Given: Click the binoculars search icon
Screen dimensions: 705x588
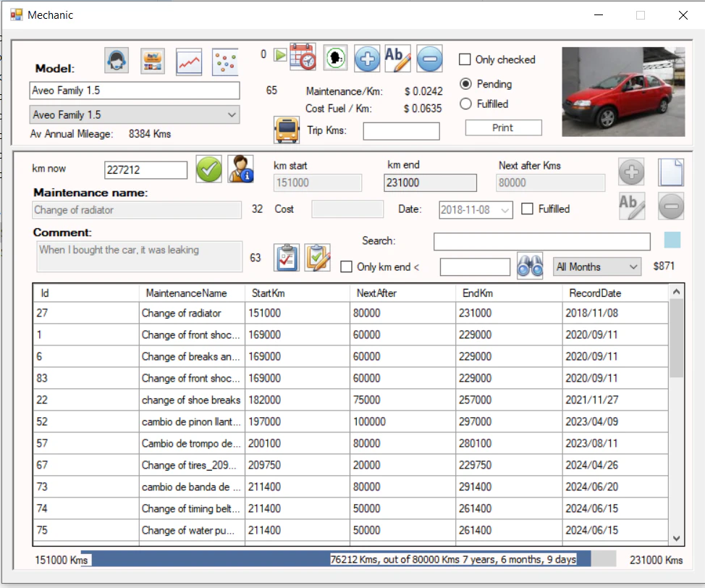Looking at the screenshot, I should [x=530, y=266].
